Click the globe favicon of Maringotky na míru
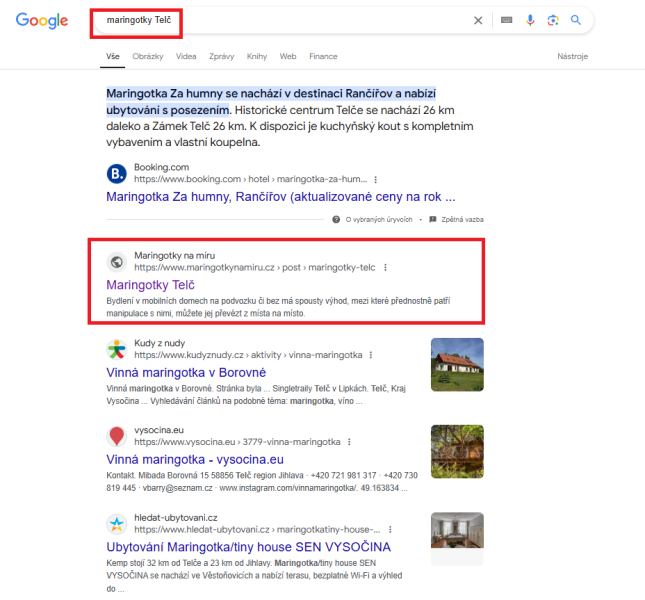 (117, 262)
